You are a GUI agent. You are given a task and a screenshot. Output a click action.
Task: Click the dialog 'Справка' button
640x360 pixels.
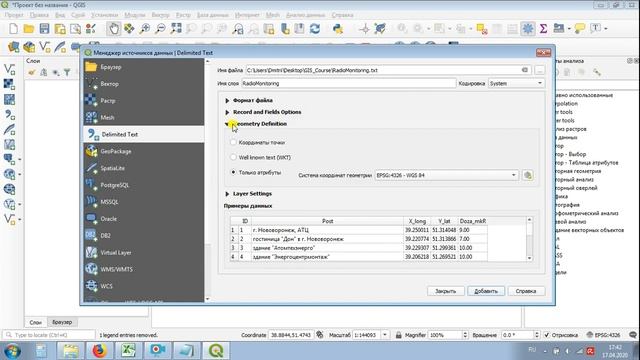click(526, 291)
